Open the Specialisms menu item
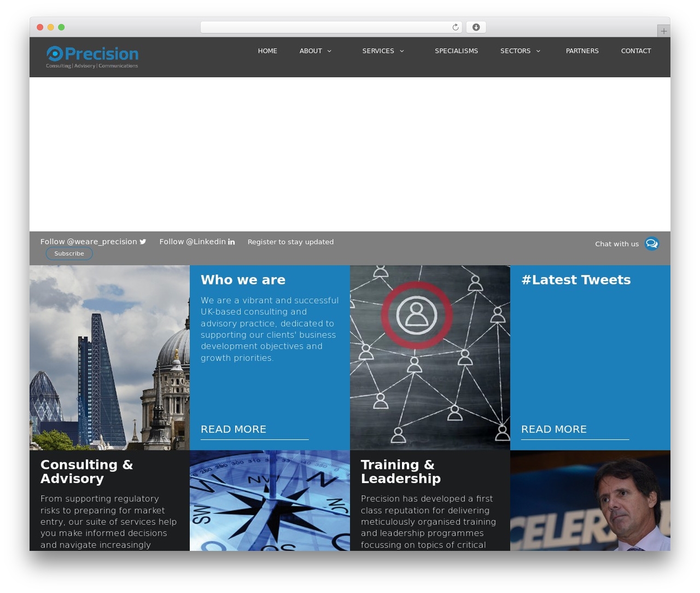Viewport: 700px width, 593px height. [x=456, y=51]
